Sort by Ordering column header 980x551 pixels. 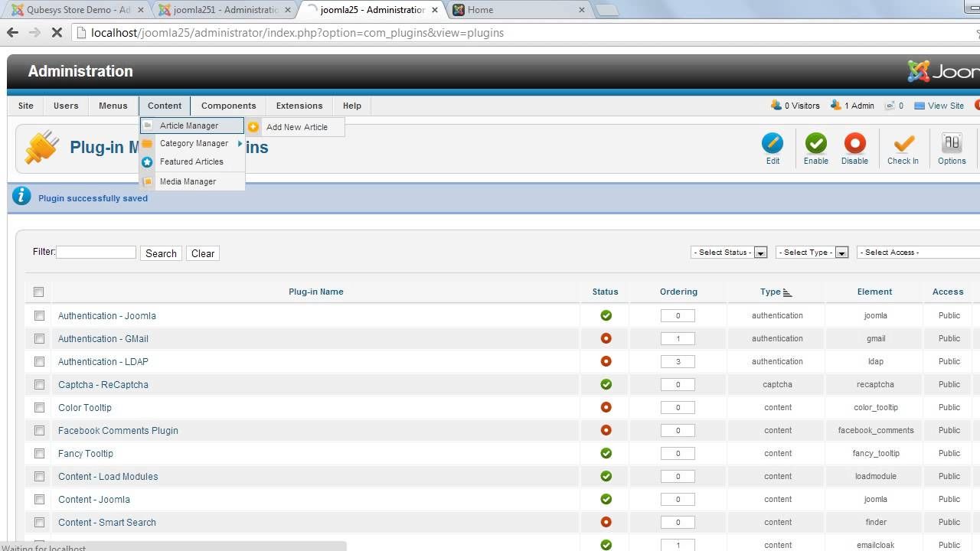click(x=678, y=292)
